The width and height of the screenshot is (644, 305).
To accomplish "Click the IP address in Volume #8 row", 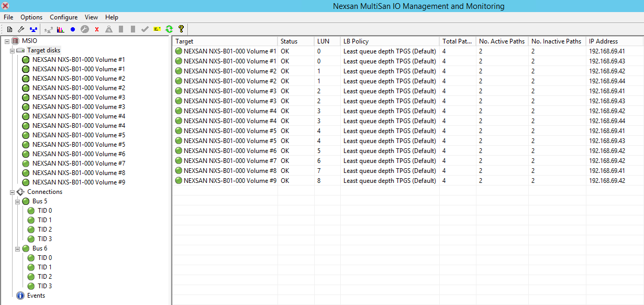I will 607,171.
